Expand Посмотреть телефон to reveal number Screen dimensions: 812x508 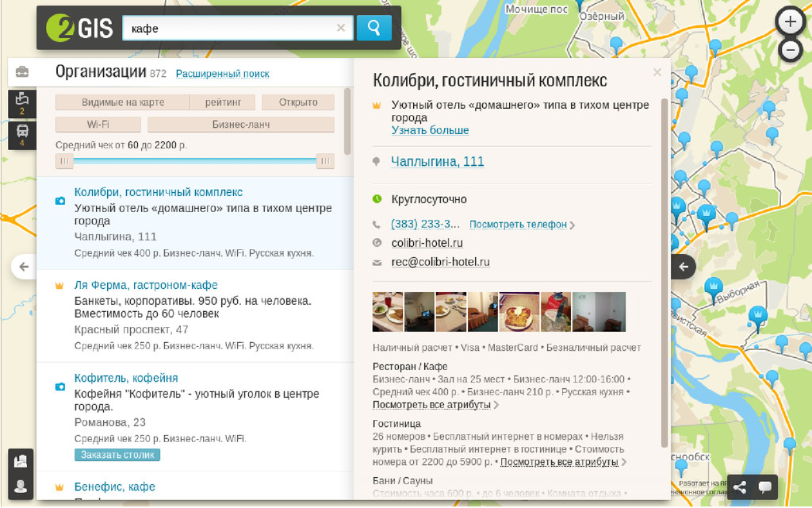(519, 225)
